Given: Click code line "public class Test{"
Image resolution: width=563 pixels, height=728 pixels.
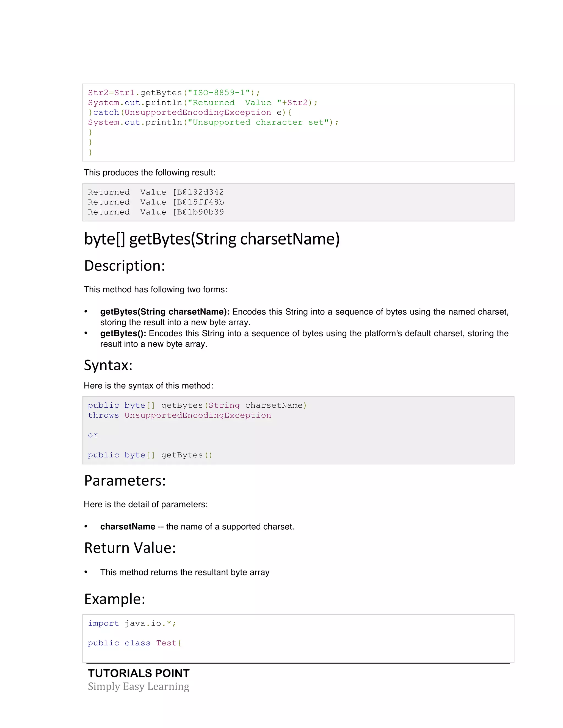Looking at the screenshot, I should [x=135, y=643].
